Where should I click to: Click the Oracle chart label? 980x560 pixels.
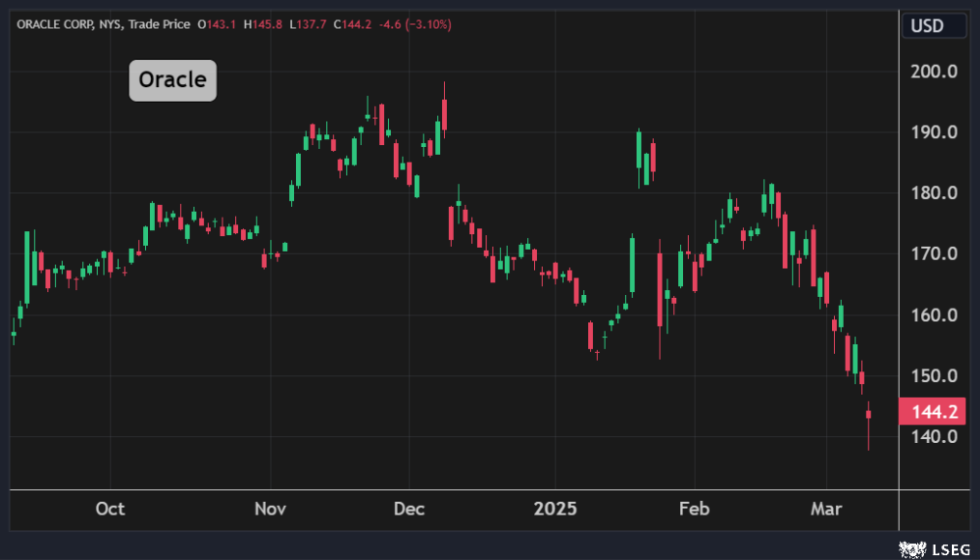pos(172,79)
